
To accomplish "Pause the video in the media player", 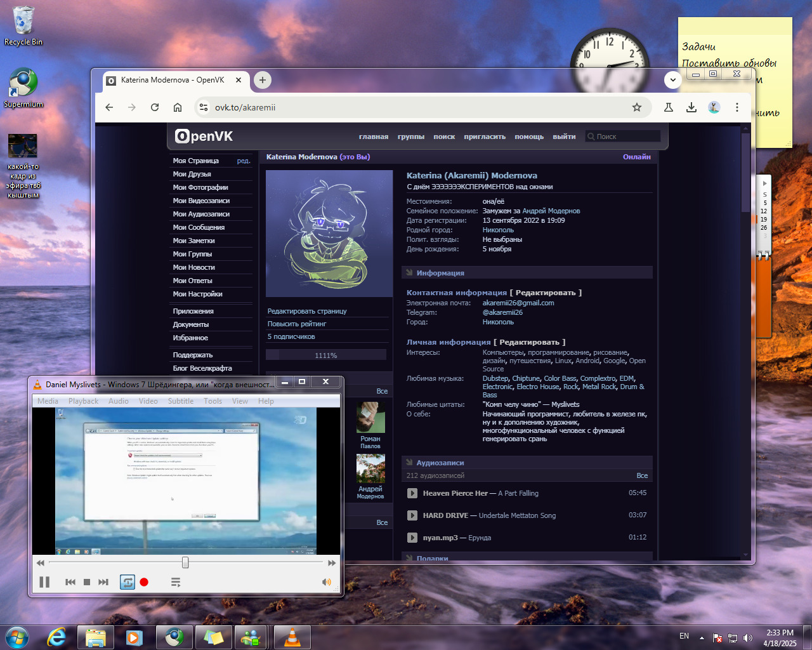I will tap(44, 582).
